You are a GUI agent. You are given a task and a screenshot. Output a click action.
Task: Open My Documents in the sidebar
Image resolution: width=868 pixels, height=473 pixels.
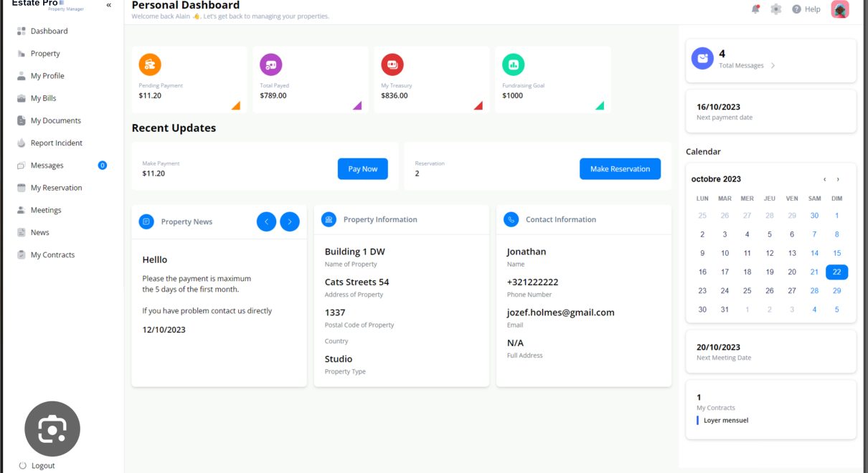point(55,120)
